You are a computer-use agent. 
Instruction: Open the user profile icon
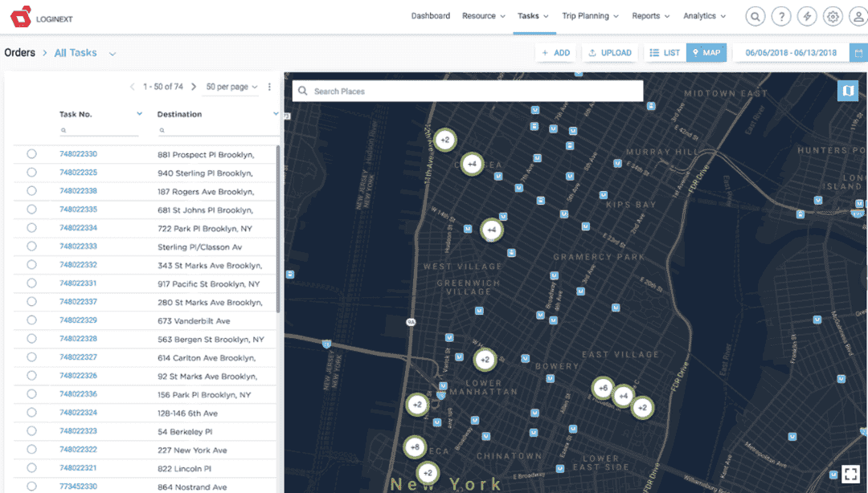858,15
